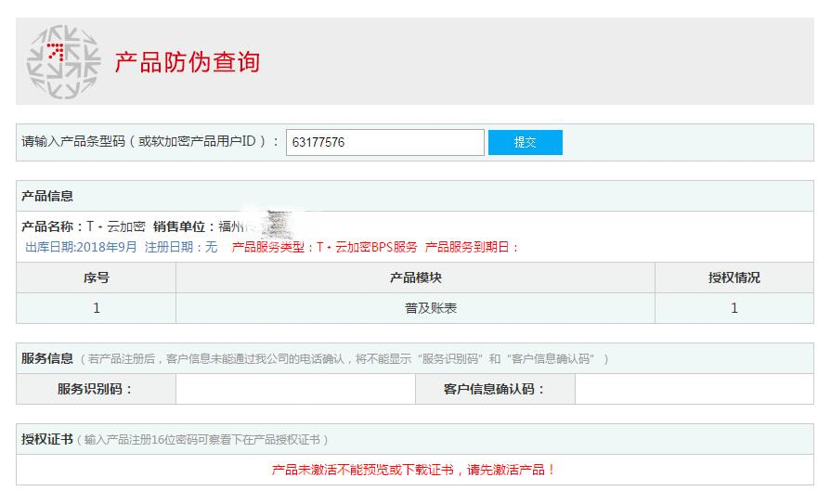831x504 pixels.
Task: Focus the product barcode input field
Action: [x=385, y=142]
